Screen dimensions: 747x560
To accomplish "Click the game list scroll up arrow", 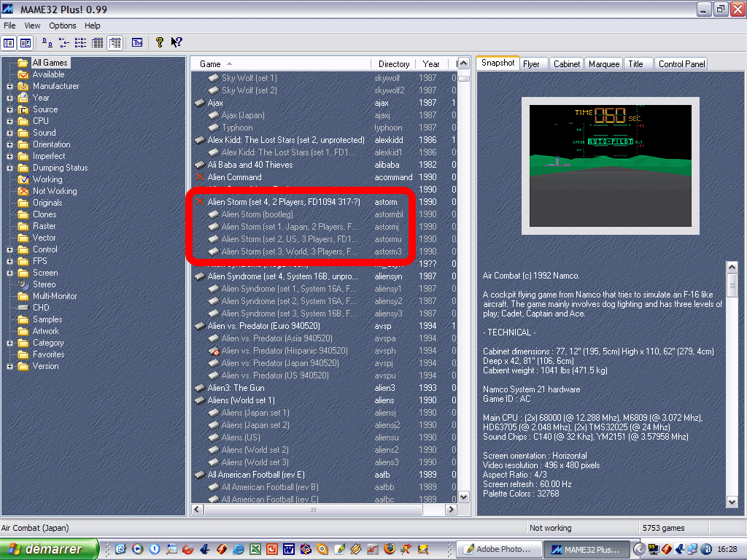I will point(463,63).
